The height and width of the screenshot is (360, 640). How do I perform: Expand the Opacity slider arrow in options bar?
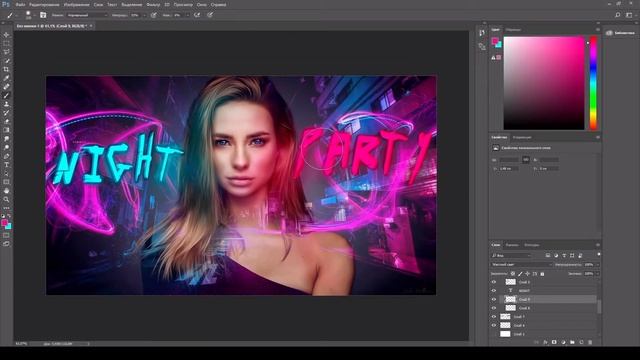(x=144, y=15)
